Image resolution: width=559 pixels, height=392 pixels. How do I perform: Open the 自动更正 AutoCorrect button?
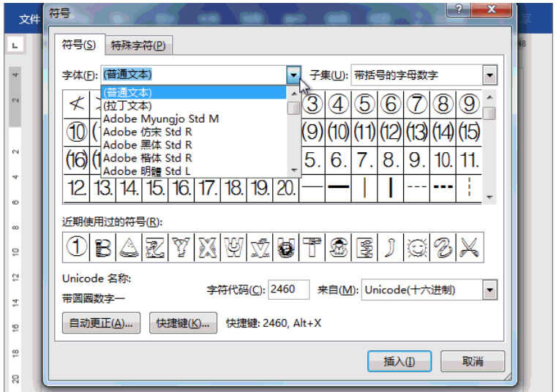click(101, 323)
